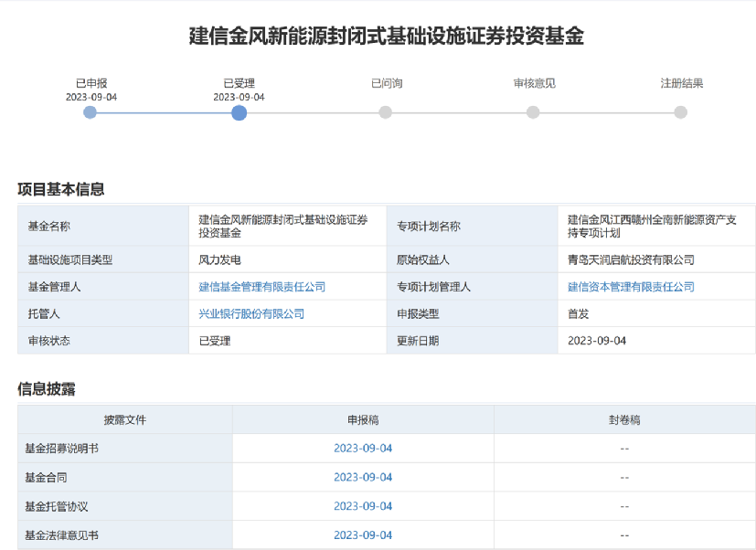Click the 审核意见 progress step dot
Screen dimensions: 756x550
[x=533, y=112]
